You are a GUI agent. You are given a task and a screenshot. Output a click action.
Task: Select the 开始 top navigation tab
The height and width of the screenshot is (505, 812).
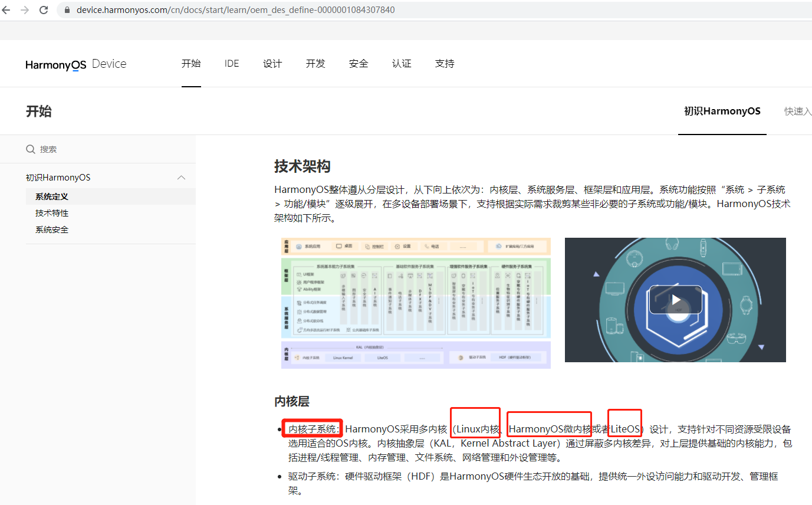coord(191,64)
